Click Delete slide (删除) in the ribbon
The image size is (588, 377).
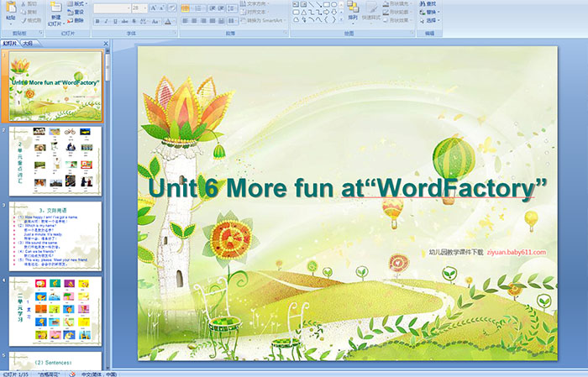click(76, 20)
